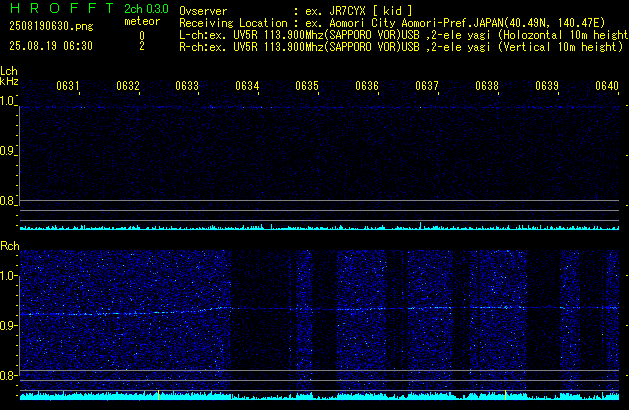Click the 0637 time marker
Screen dimensions: 629x410
point(427,86)
